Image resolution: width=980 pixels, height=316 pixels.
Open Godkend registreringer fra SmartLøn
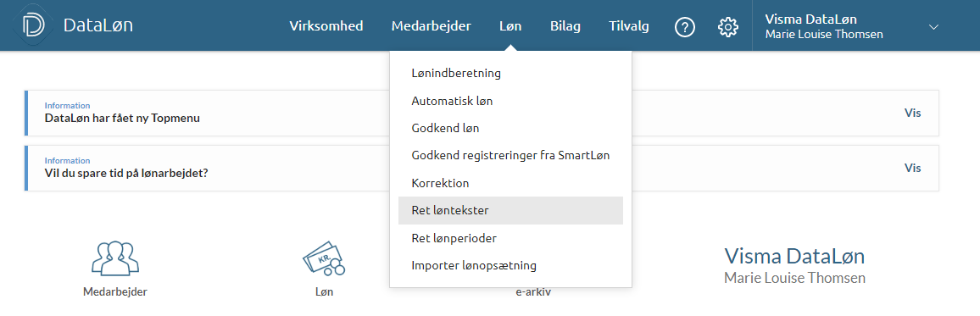[x=510, y=156]
